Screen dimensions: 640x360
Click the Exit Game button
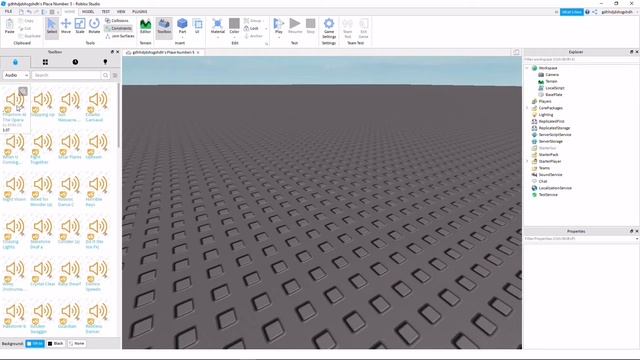tap(363, 29)
